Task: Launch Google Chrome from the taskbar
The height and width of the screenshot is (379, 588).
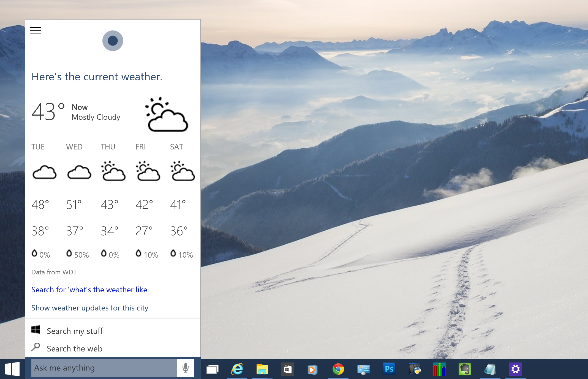Action: tap(339, 369)
